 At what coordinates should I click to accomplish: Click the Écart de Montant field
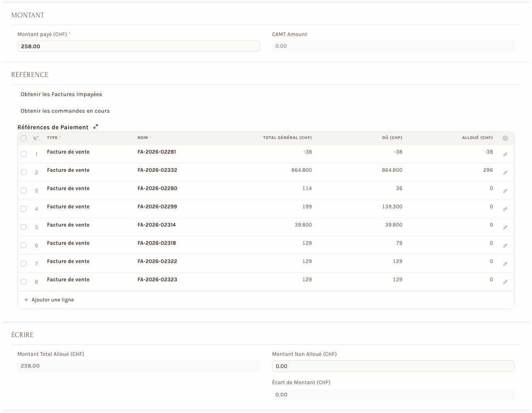point(393,394)
